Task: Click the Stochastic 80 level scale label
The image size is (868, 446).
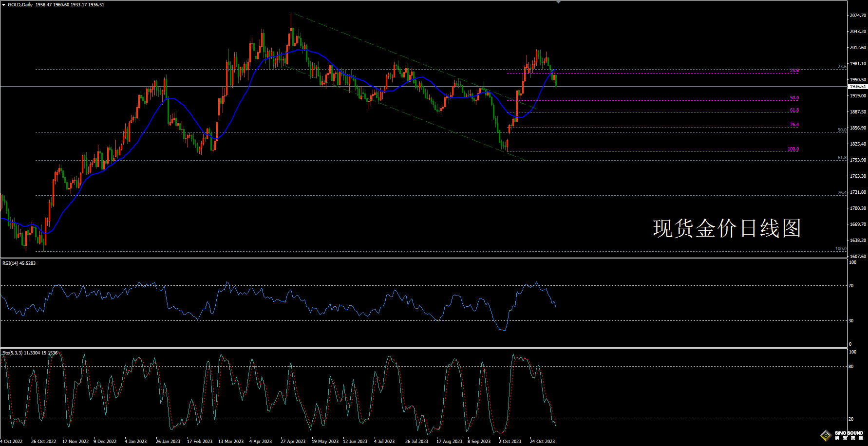Action: pos(851,367)
